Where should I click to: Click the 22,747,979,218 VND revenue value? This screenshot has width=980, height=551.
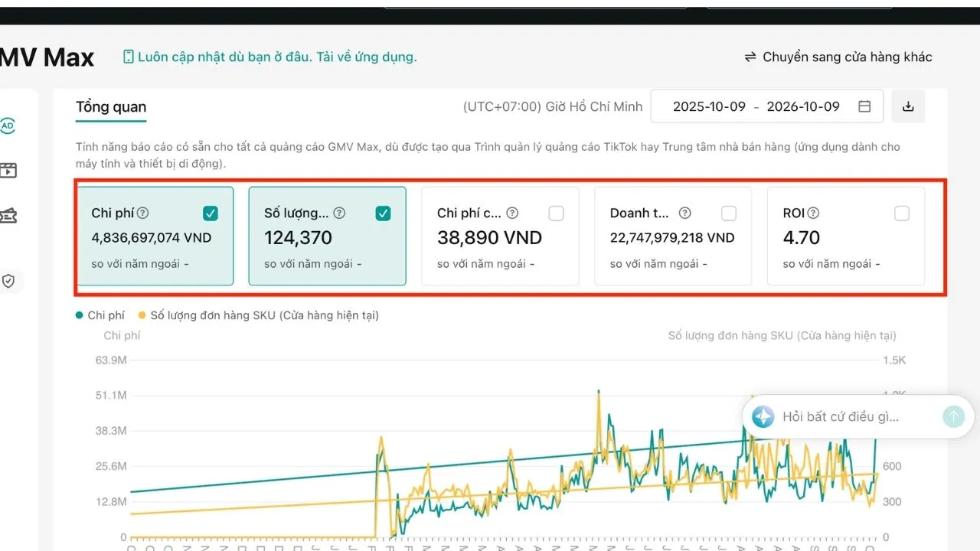pos(672,238)
